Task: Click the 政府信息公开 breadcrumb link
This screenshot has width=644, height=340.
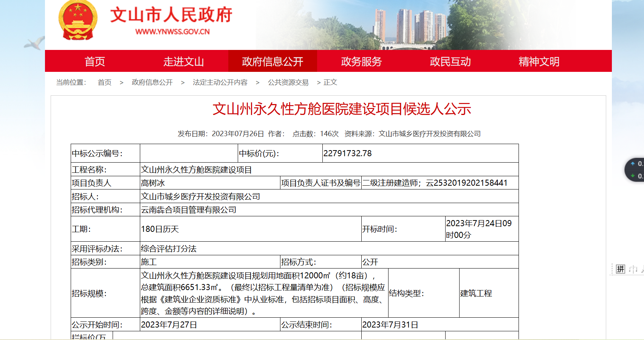Action: (x=152, y=82)
